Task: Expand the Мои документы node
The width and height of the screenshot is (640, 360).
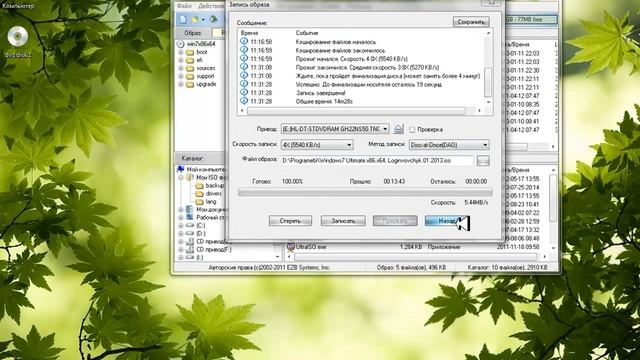Action: coord(181,209)
